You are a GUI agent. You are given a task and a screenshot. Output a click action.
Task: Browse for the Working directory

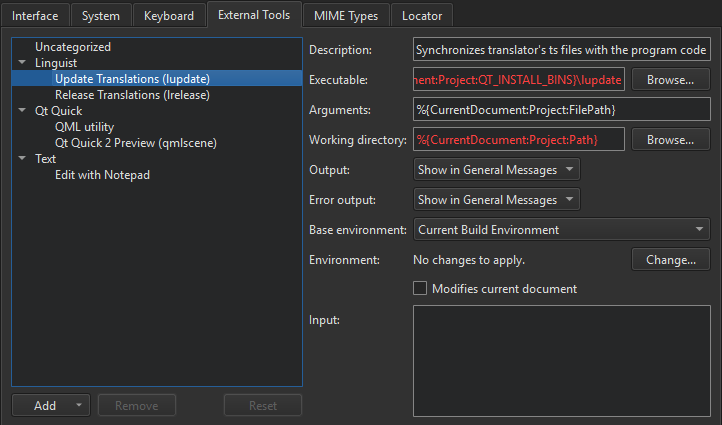pos(670,140)
